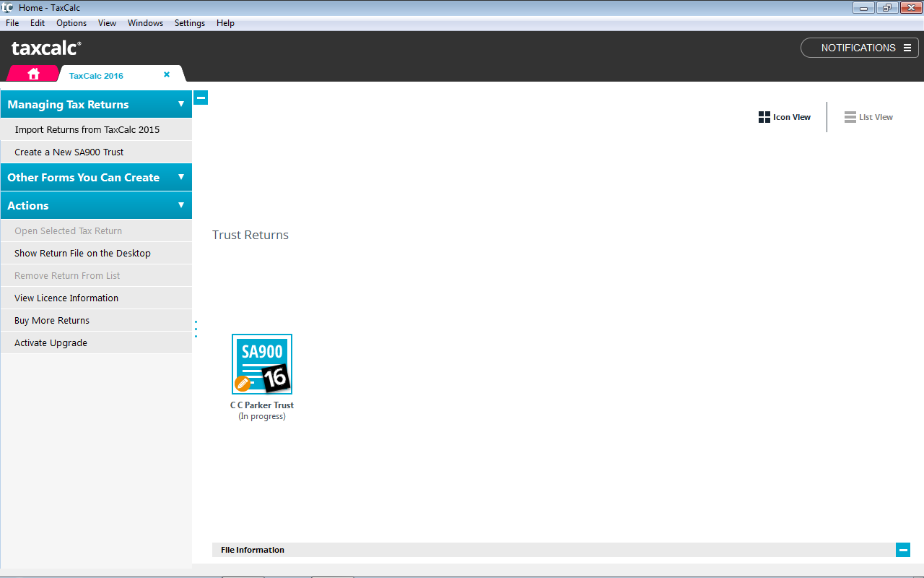Click the sidebar resize handle dots

point(196,329)
